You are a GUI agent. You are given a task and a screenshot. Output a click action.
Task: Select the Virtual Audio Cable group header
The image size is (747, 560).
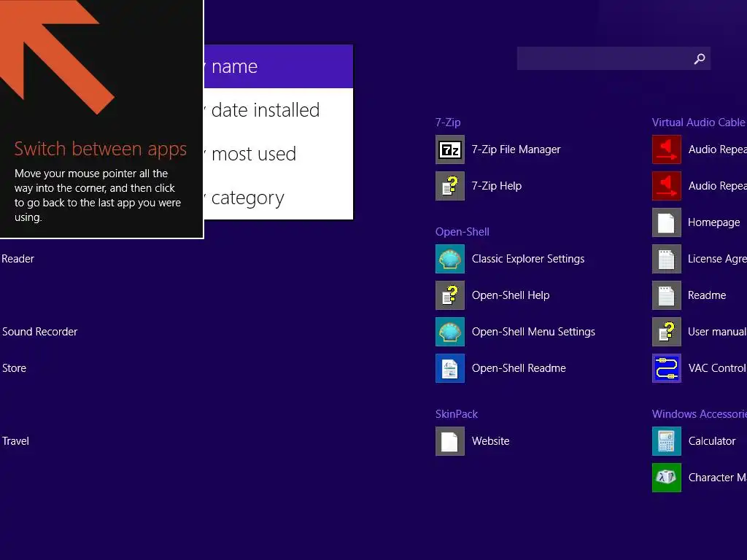pos(698,122)
